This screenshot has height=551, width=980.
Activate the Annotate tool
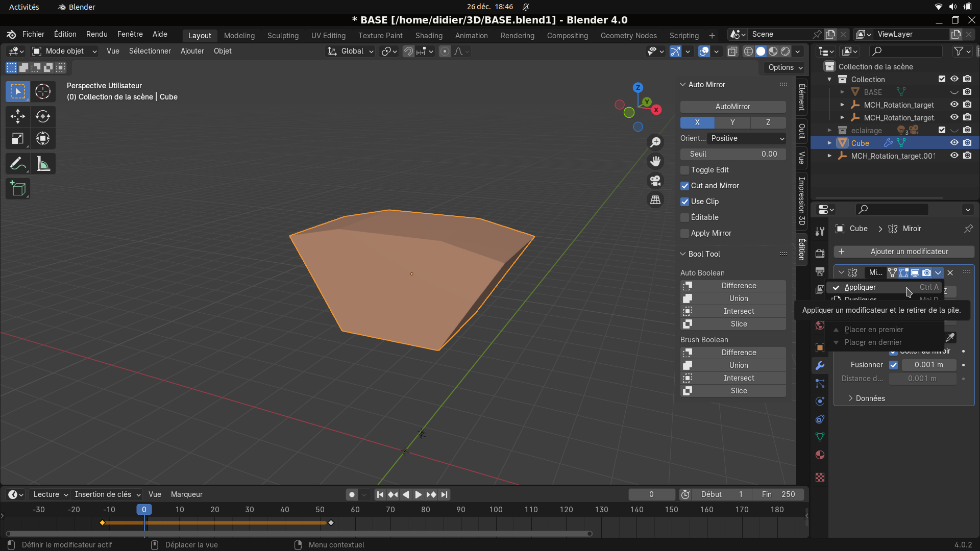(x=17, y=164)
